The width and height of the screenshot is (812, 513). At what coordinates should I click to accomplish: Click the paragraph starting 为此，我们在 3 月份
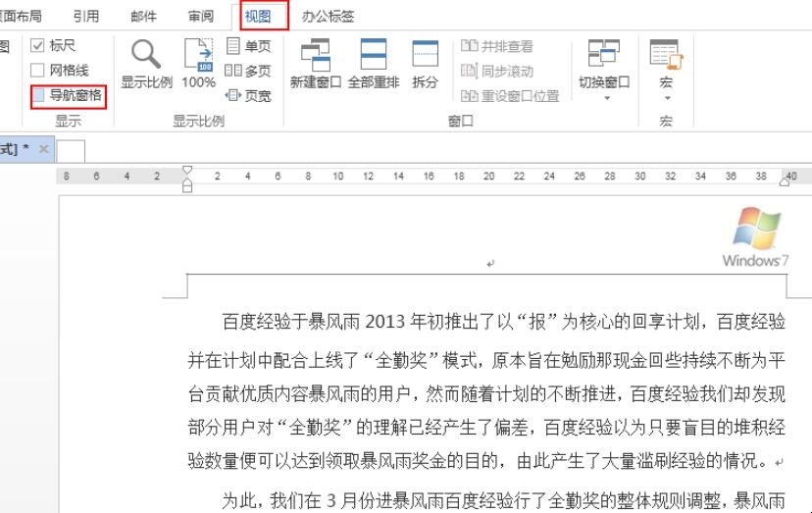pyautogui.click(x=503, y=500)
